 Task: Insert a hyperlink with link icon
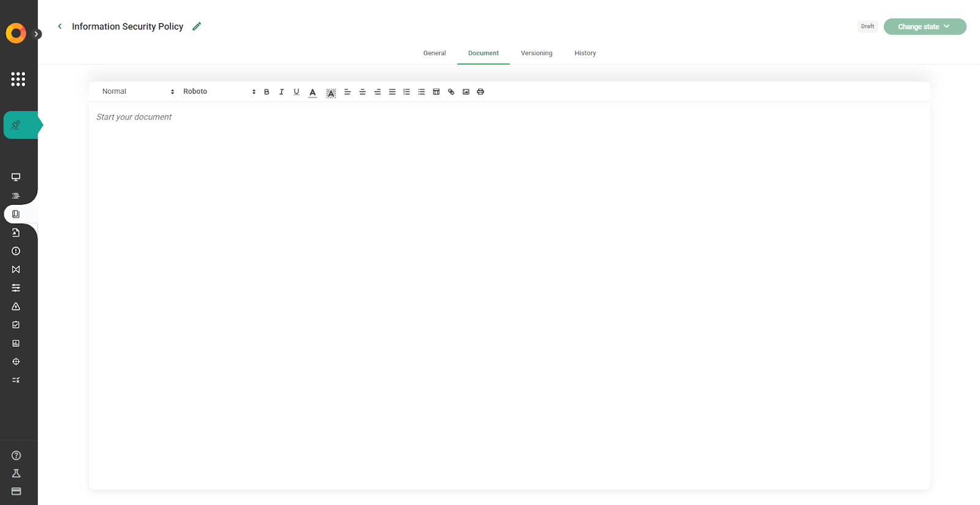(451, 92)
